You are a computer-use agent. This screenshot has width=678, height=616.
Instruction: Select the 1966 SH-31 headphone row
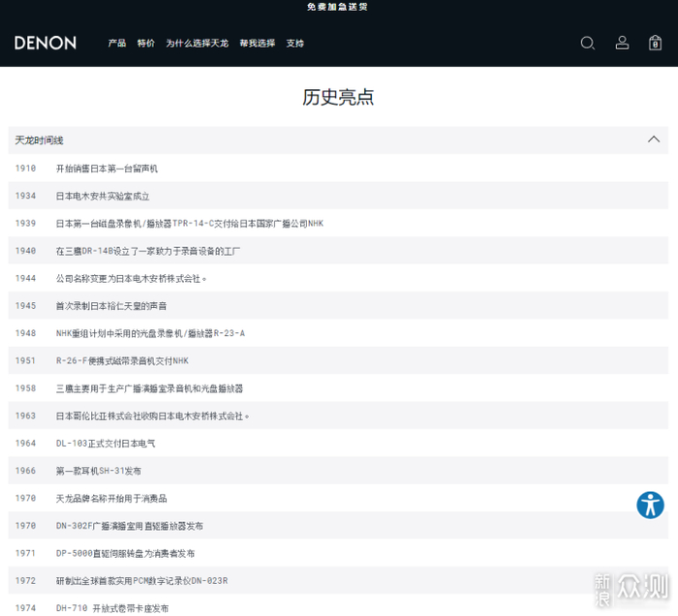(338, 471)
